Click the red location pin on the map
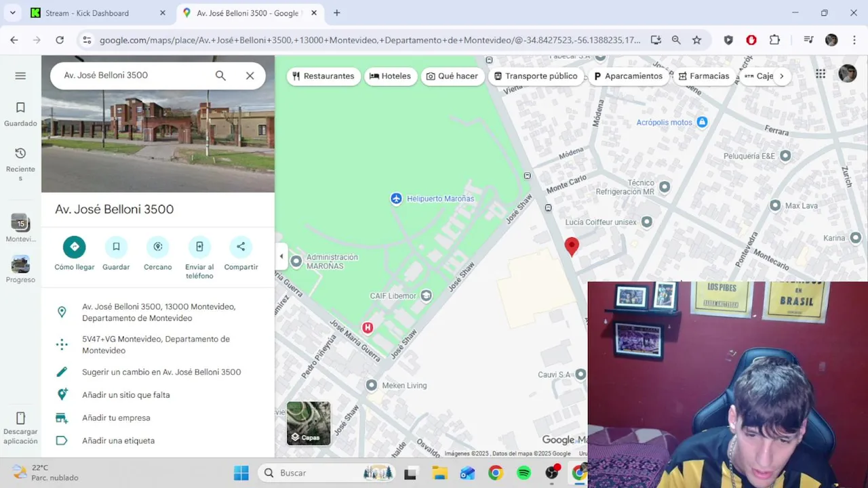This screenshot has width=868, height=488. tap(572, 247)
